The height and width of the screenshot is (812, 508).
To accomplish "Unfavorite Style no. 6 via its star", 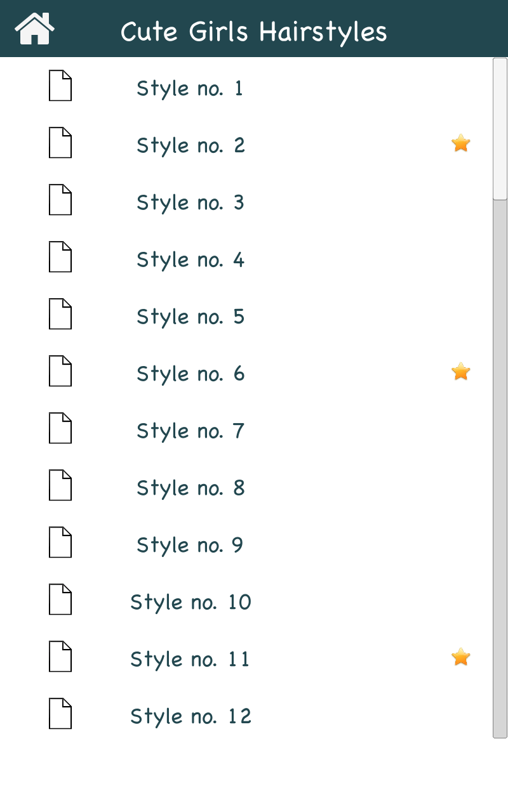I will 460,372.
